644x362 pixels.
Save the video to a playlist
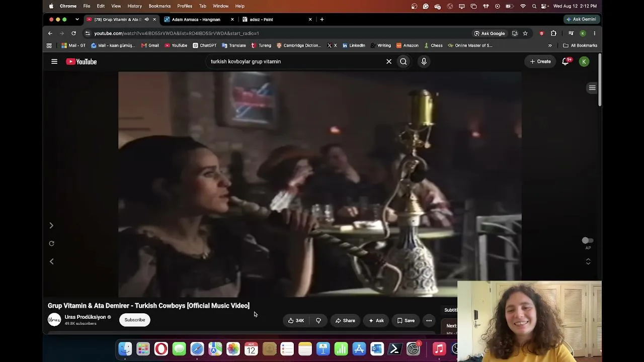click(x=406, y=320)
